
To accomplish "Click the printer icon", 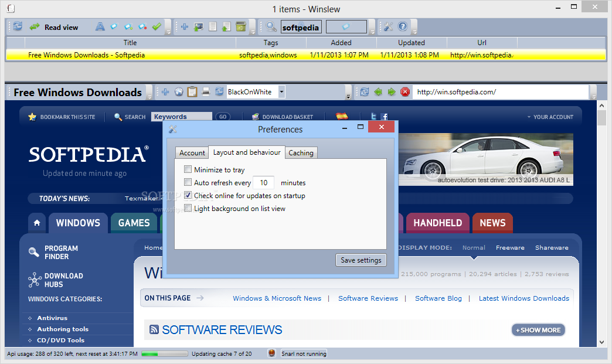I will [x=206, y=92].
